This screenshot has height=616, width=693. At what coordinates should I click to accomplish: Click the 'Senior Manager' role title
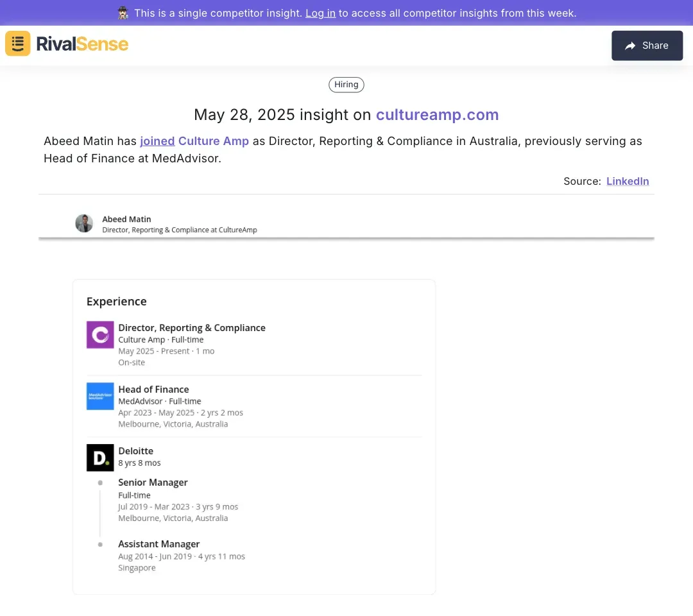[x=153, y=482]
